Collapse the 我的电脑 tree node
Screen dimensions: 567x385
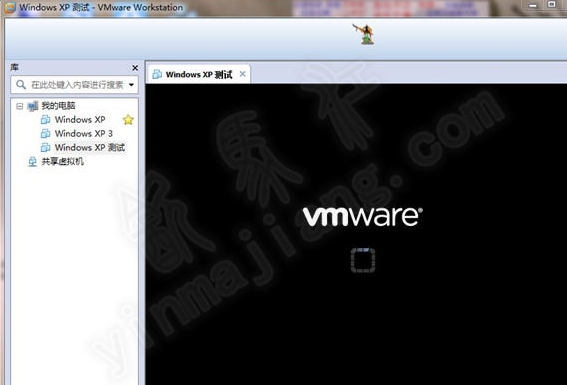tap(20, 106)
